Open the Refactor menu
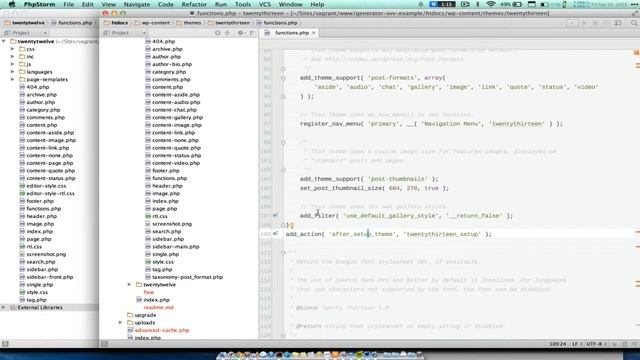640x360 pixels. (x=194, y=4)
